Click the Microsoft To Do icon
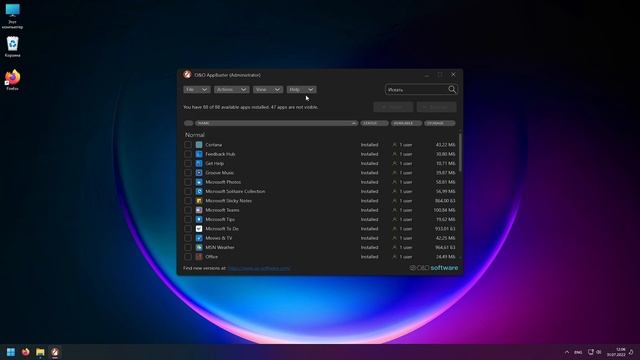640x360 pixels. pos(199,229)
